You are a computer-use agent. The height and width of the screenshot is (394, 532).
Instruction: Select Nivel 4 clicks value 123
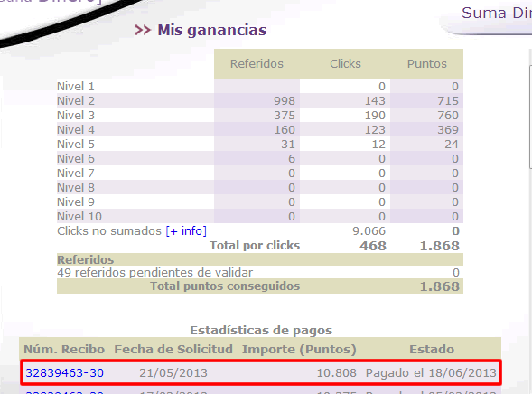tap(375, 129)
